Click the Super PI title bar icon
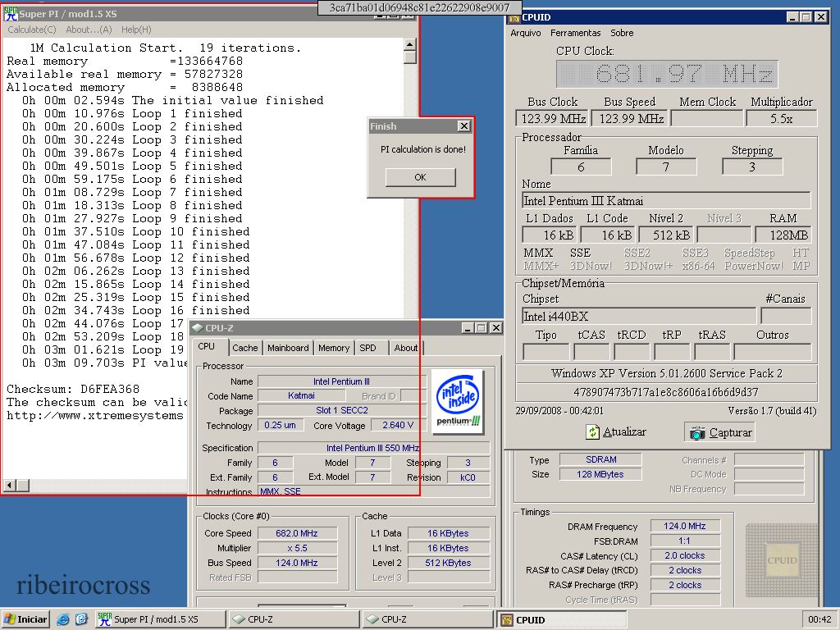The image size is (840, 630). [x=10, y=13]
